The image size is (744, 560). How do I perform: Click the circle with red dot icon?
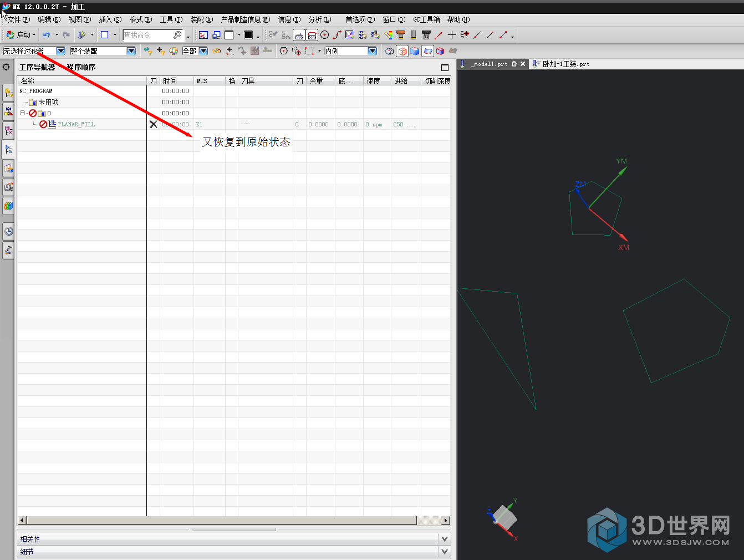tap(325, 35)
